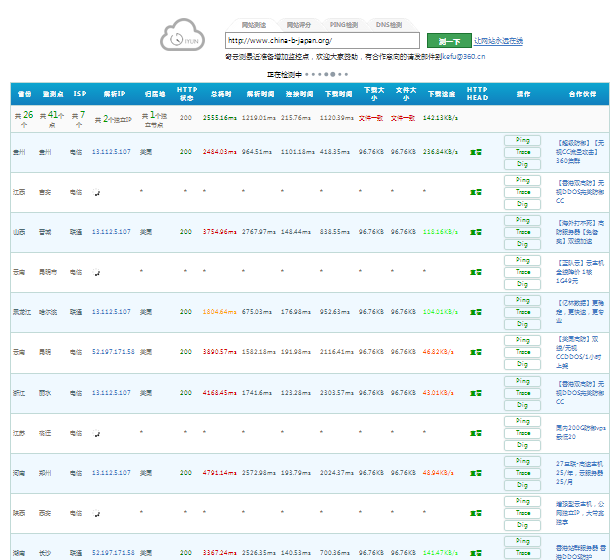This screenshot has height=560, width=615.
Task: Click IP 13.112.5.107 in the 3754.96ms row
Action: point(111,232)
